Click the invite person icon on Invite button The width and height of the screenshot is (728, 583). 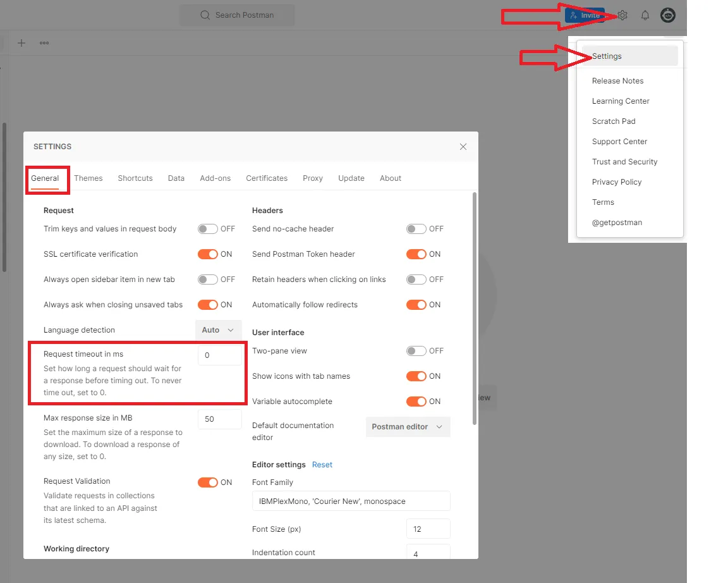click(573, 15)
